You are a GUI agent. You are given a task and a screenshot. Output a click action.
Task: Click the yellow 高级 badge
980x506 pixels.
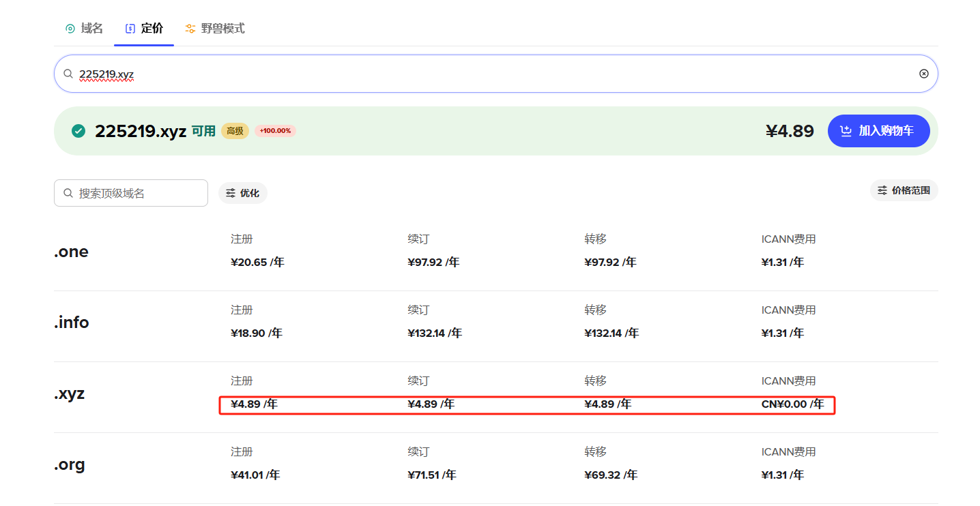point(235,130)
